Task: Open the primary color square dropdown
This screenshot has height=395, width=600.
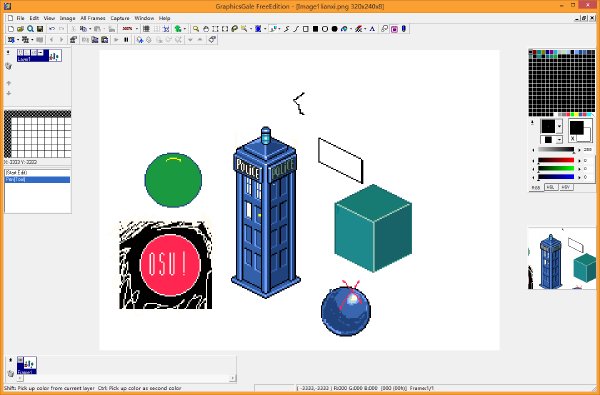Action: (x=559, y=126)
